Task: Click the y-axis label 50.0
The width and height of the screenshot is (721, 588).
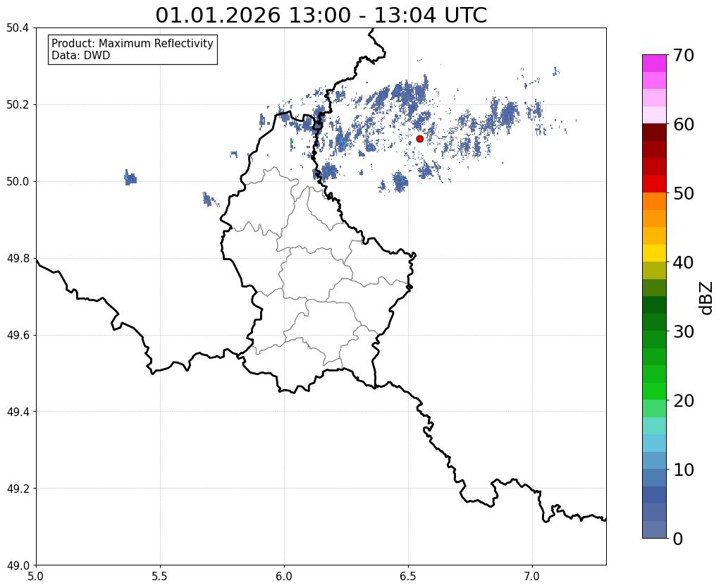Action: [x=18, y=182]
